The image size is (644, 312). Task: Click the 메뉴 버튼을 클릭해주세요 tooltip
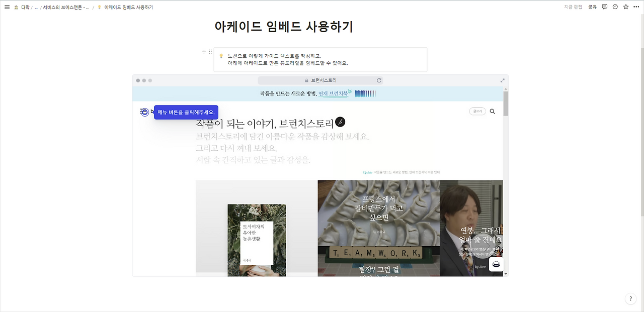coord(186,112)
